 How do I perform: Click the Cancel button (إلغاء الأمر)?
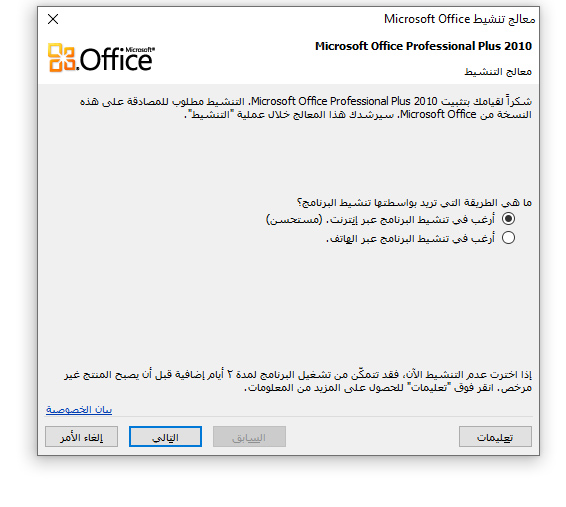pos(82,437)
